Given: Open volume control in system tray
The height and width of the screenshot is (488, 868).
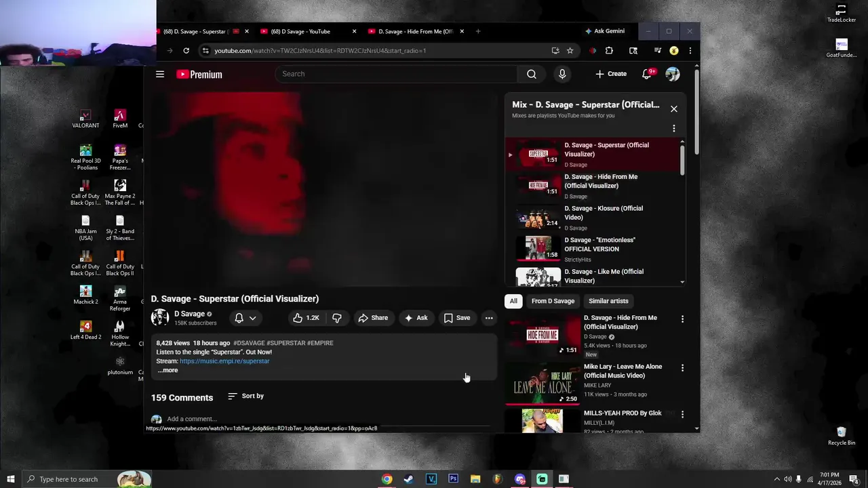Looking at the screenshot, I should pyautogui.click(x=787, y=479).
